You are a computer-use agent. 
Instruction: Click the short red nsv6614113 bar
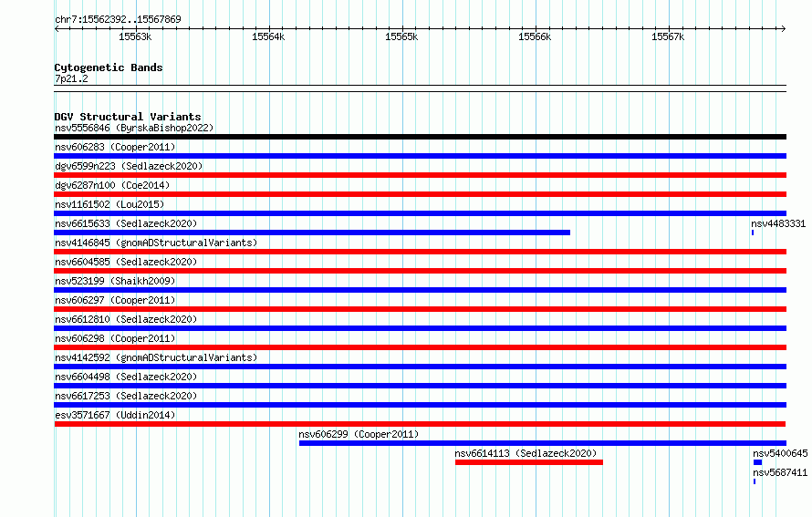tap(529, 462)
